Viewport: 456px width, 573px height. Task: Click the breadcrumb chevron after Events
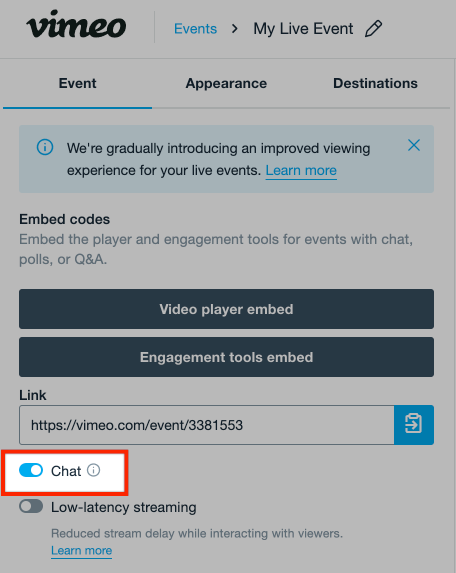235,29
